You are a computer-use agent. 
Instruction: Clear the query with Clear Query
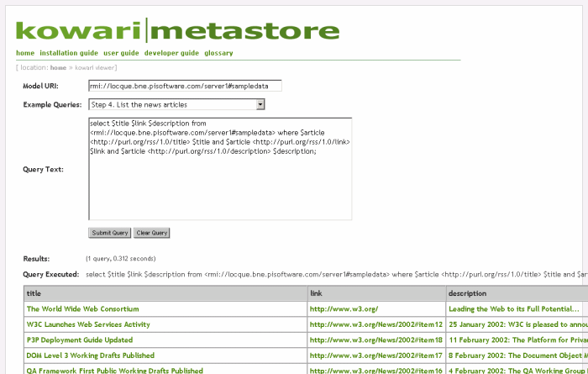152,233
